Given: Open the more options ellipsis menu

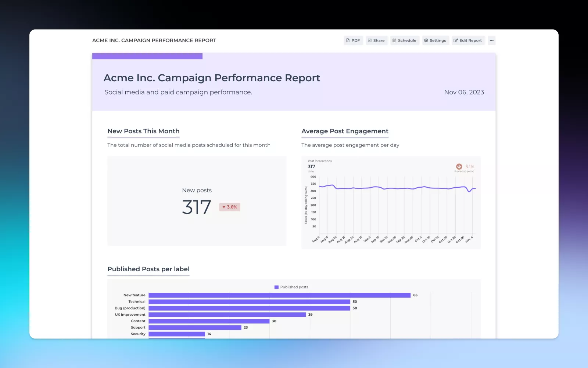Looking at the screenshot, I should pos(491,40).
